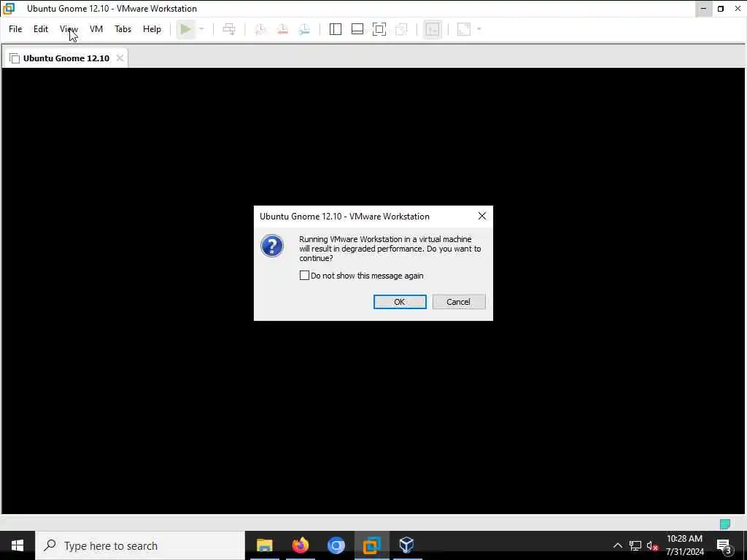Screen dimensions: 747x560
Task: Open the View menu
Action: [x=69, y=29]
